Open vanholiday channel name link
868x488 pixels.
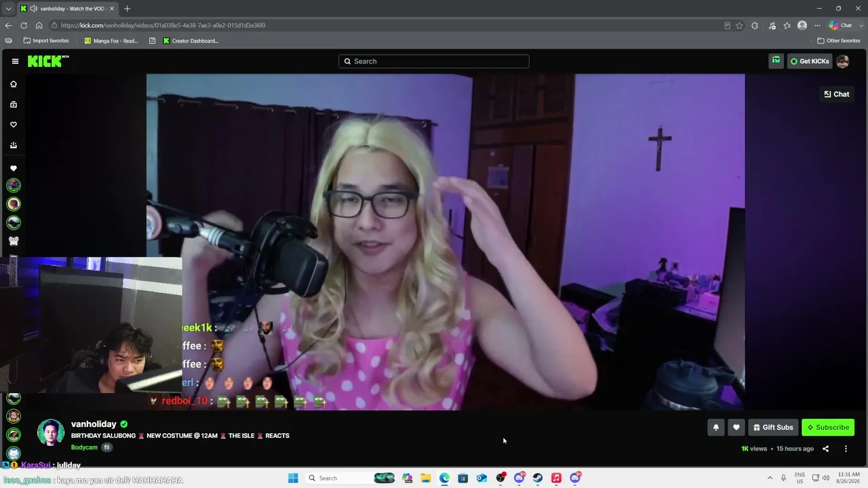click(94, 424)
